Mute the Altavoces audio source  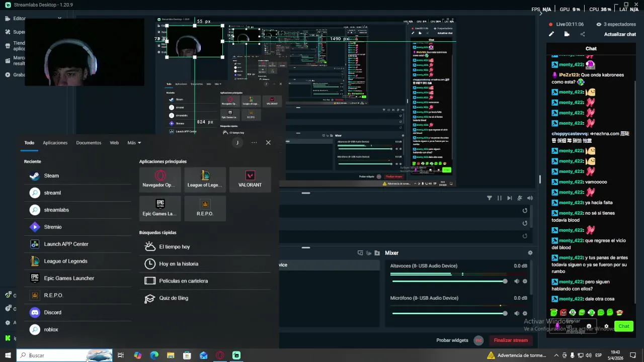516,282
